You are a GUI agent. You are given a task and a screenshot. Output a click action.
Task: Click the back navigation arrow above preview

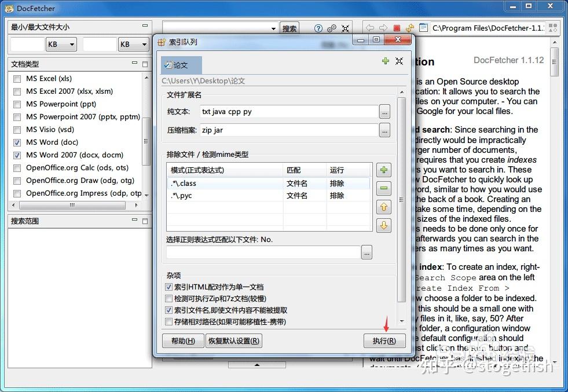pos(369,28)
